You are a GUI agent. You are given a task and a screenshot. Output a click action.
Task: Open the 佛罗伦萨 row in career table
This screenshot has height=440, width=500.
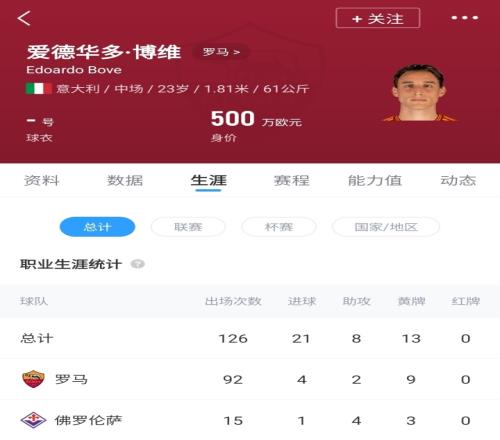[x=250, y=420]
